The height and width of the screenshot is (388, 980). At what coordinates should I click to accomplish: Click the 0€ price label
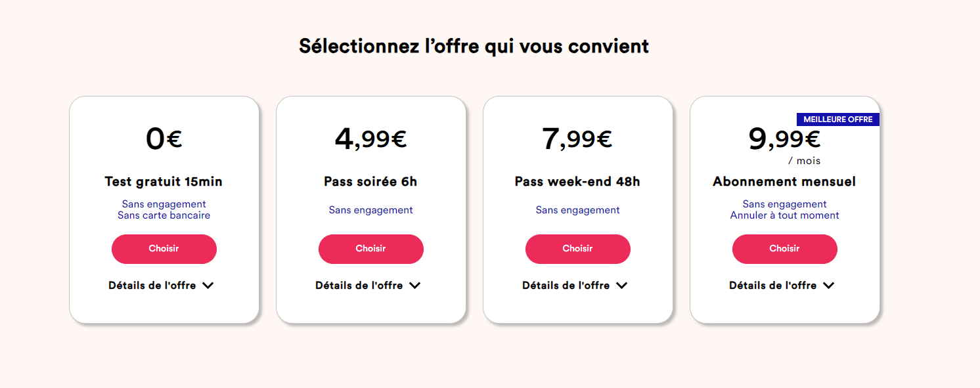164,139
